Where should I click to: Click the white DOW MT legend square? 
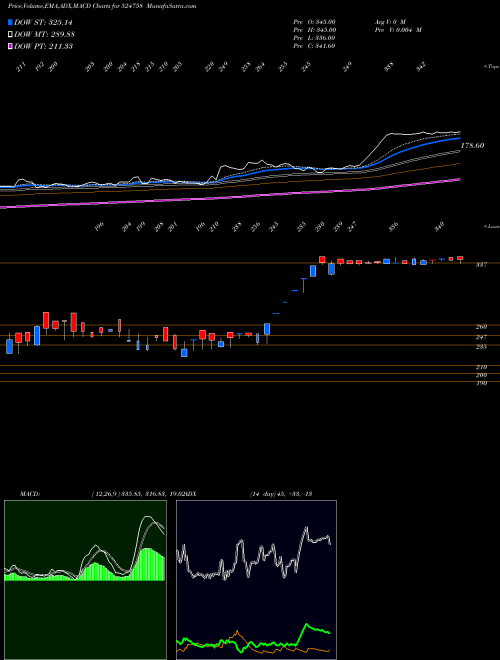click(x=11, y=34)
